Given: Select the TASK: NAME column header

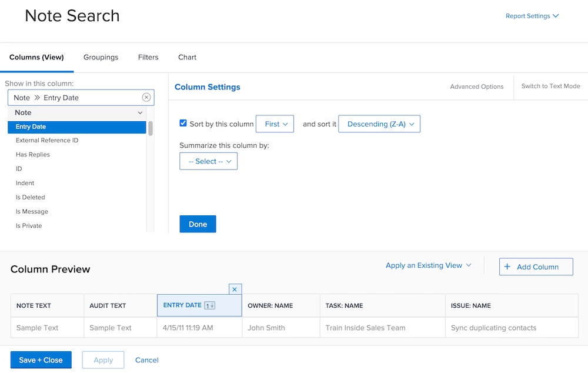Looking at the screenshot, I should coord(383,305).
